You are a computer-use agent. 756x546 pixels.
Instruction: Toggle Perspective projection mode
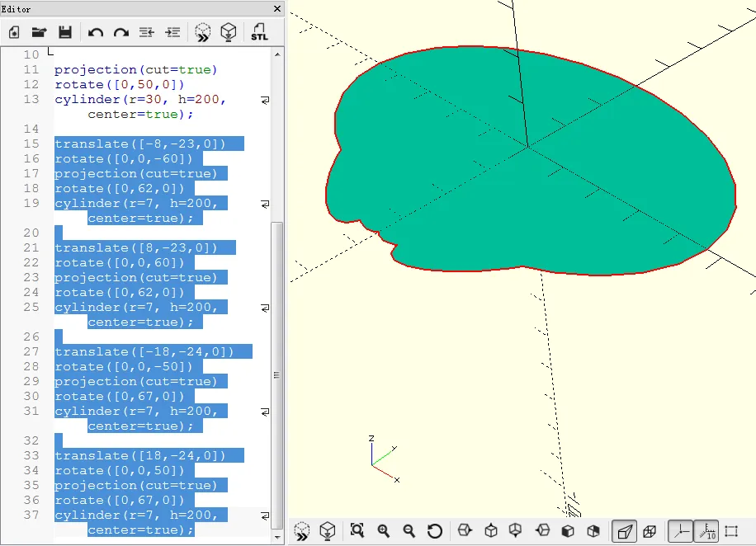[625, 531]
